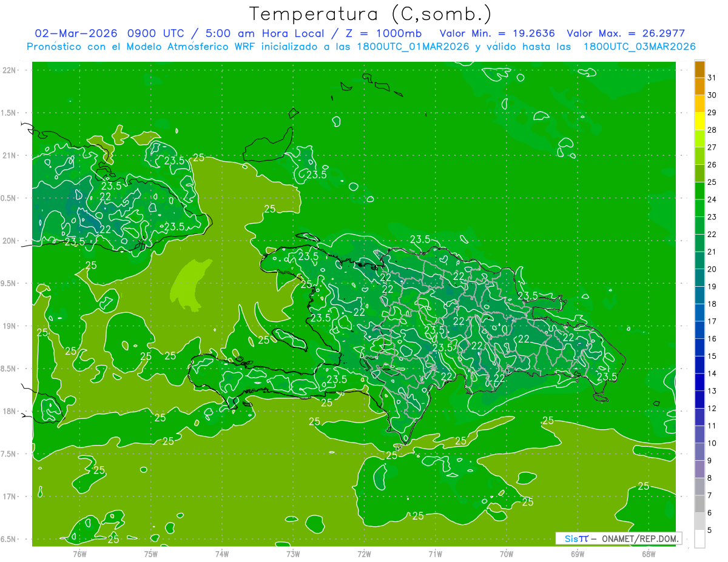Click the color scale value '11'
The width and height of the screenshot is (728, 562).
tap(712, 426)
